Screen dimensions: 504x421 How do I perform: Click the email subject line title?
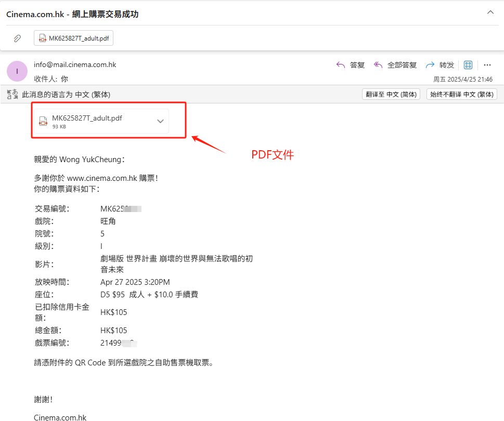(x=72, y=14)
